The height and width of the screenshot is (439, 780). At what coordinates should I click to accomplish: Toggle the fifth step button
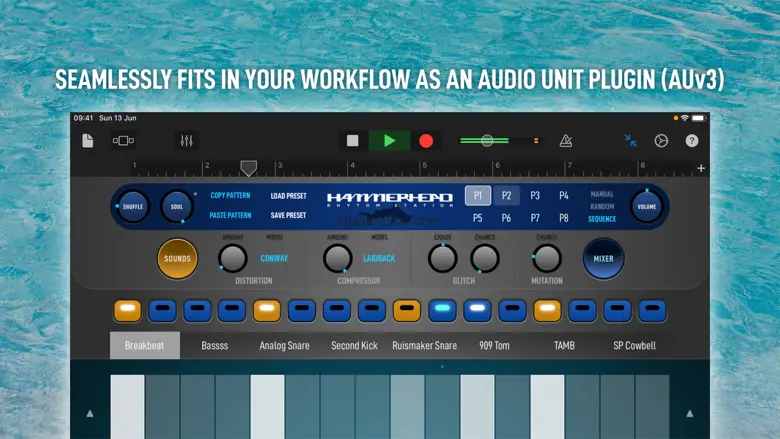[267, 310]
